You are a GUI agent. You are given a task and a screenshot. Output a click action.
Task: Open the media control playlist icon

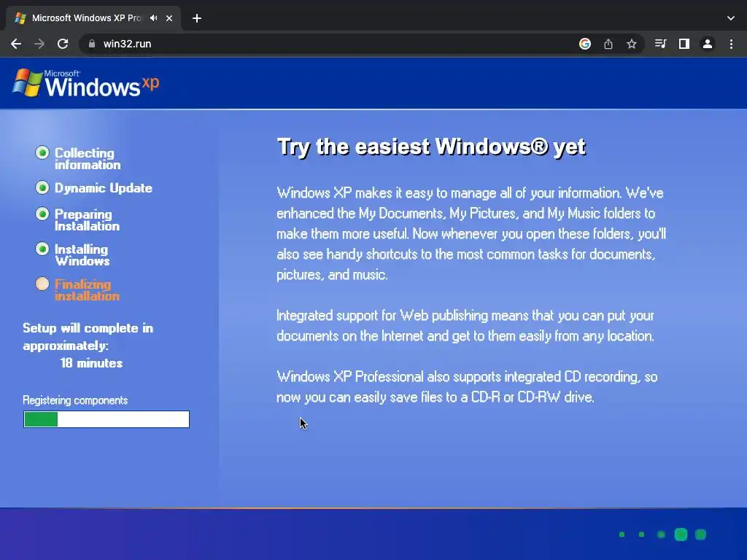tap(660, 44)
